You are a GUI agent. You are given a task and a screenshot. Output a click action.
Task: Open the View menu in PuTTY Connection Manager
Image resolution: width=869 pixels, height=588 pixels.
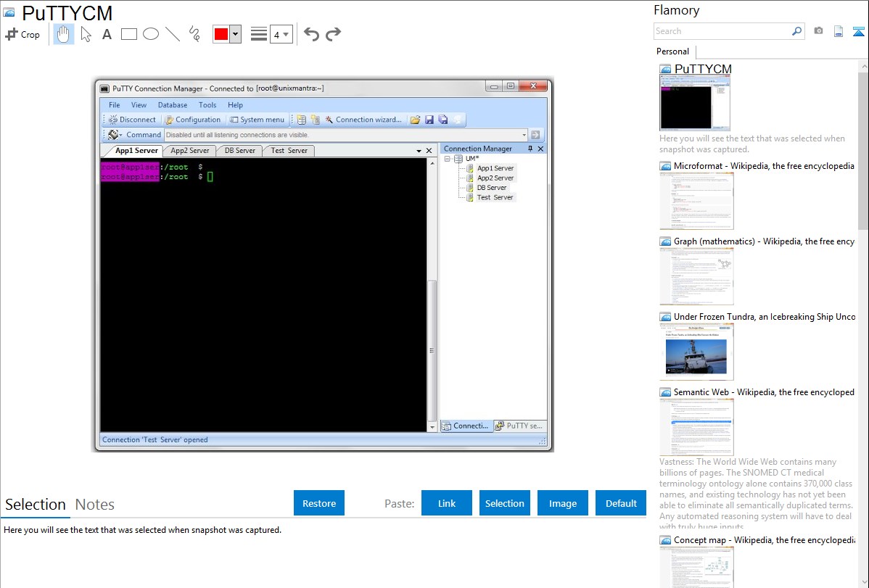click(139, 104)
